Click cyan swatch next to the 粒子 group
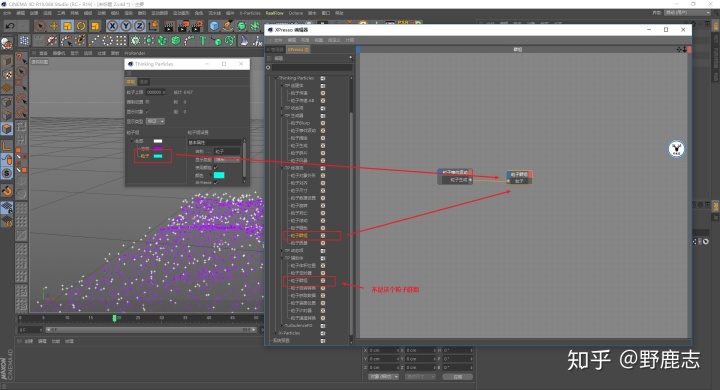Viewport: 720px width, 390px height. point(158,156)
